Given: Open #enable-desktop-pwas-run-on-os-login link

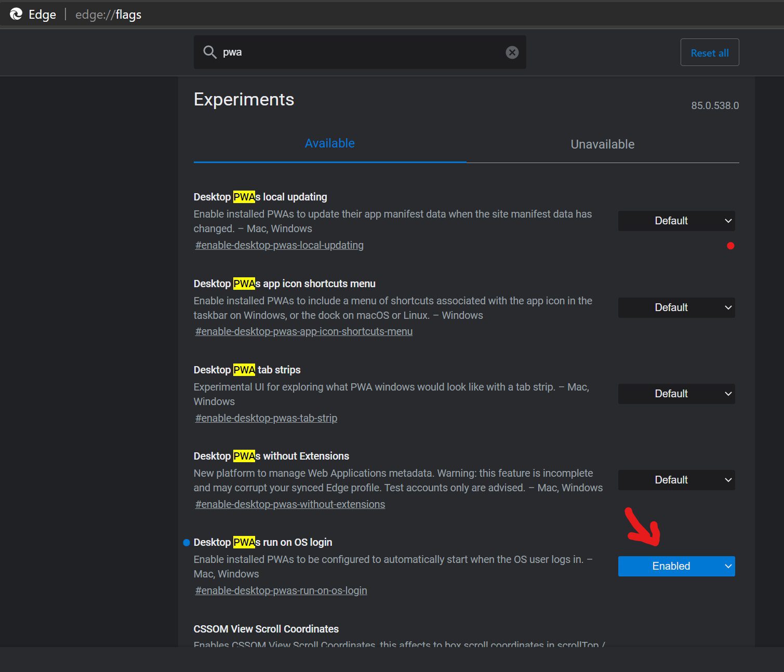Looking at the screenshot, I should click(281, 590).
